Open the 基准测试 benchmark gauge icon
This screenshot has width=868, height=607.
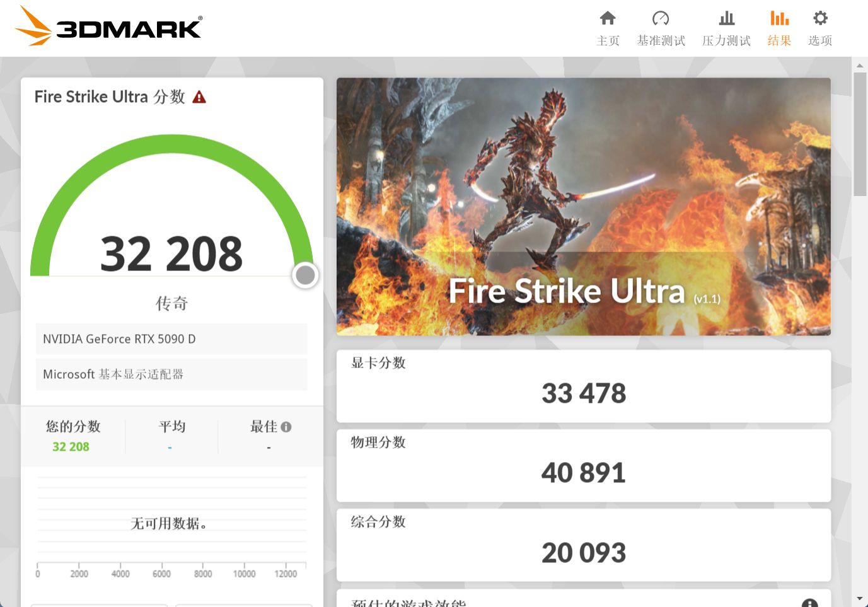coord(661,18)
